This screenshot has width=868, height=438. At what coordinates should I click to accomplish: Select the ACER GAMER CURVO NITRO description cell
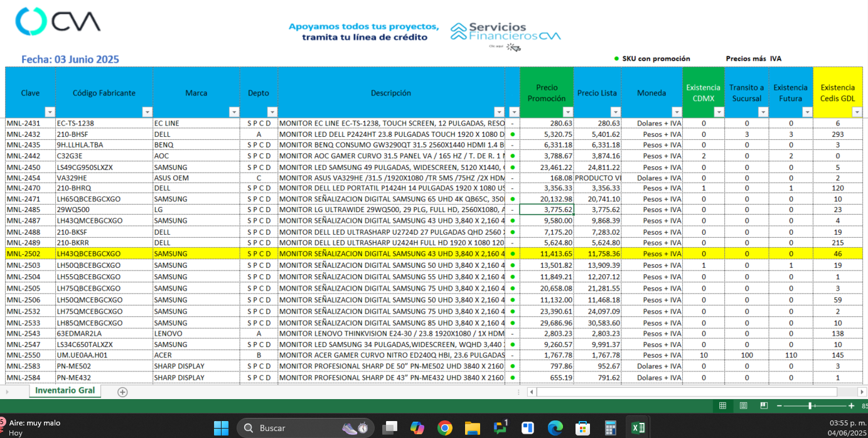click(392, 355)
